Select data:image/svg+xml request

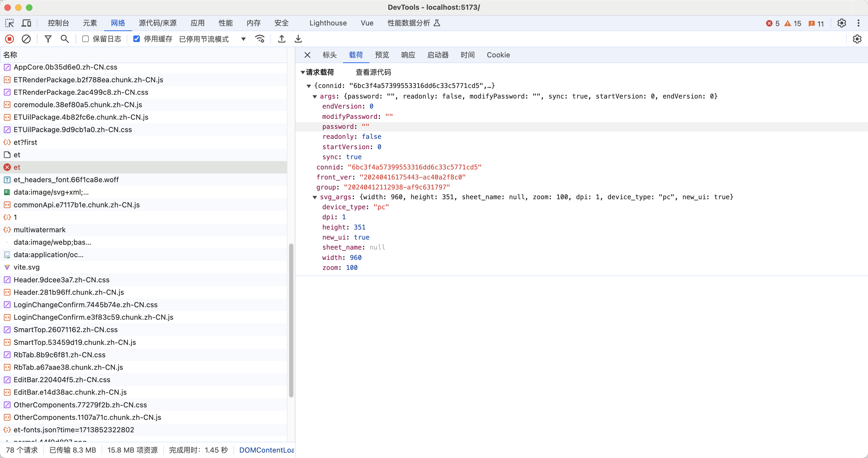coord(144,192)
